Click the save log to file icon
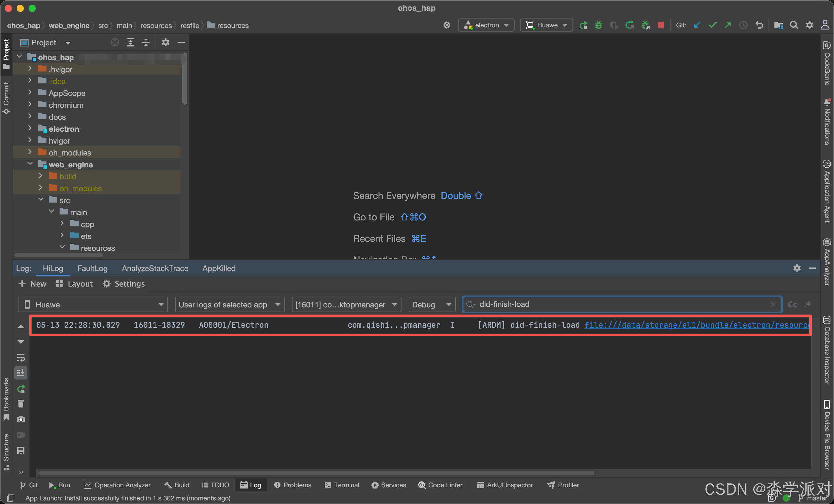 click(x=21, y=450)
